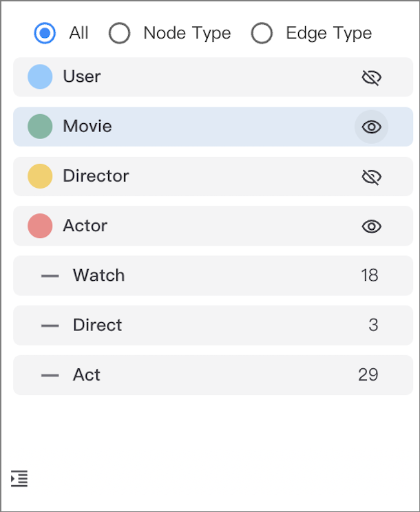
Task: Select the Node Type radio button
Action: click(x=119, y=33)
